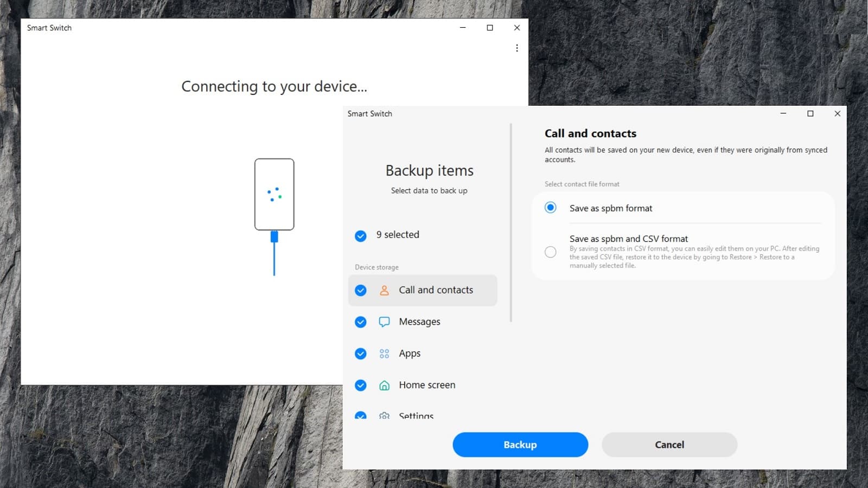Click the Call and contacts list entry
The width and height of the screenshot is (868, 488).
coord(435,290)
